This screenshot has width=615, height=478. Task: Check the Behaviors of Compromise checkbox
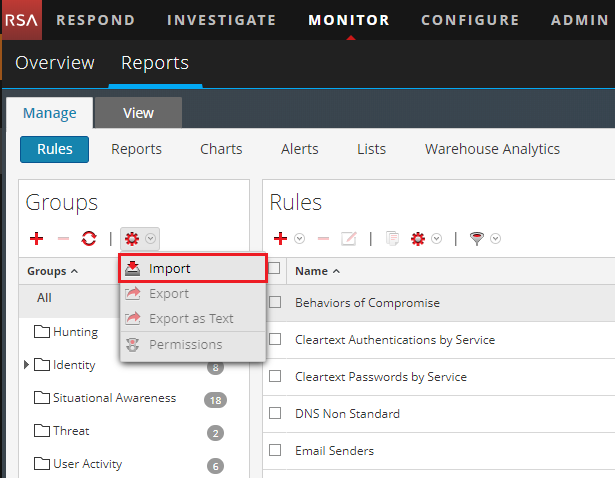tap(275, 303)
